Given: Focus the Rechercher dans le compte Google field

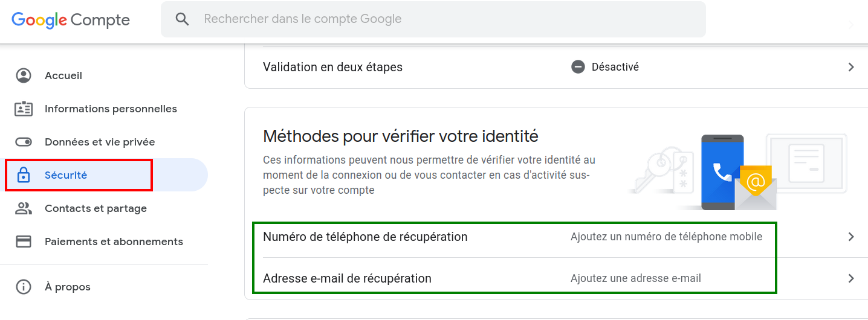Looking at the screenshot, I should (433, 19).
